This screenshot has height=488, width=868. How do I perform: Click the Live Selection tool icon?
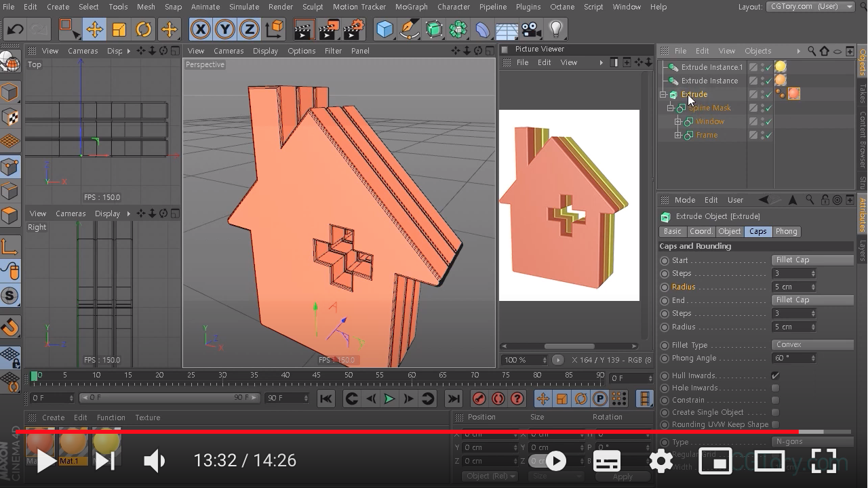(69, 29)
